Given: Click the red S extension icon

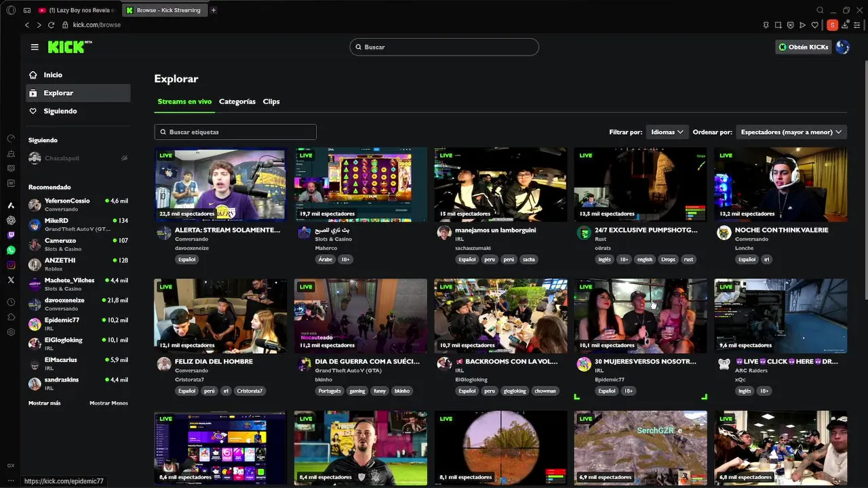Looking at the screenshot, I should (x=832, y=25).
